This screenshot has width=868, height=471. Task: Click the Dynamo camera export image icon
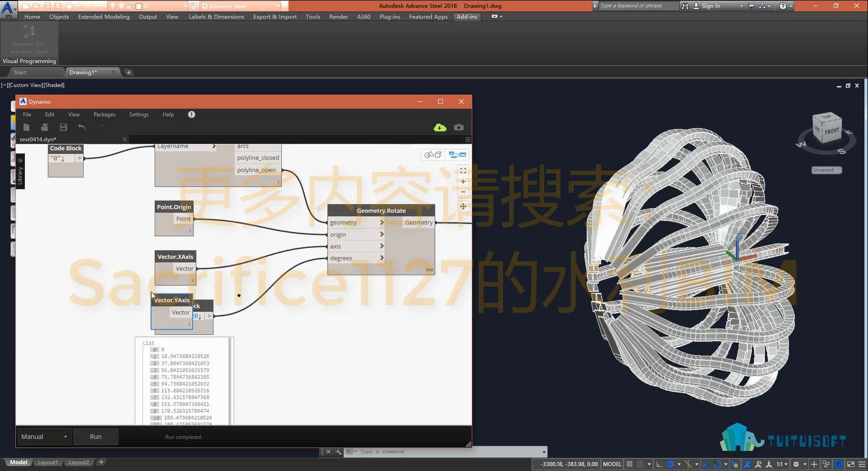coord(459,128)
